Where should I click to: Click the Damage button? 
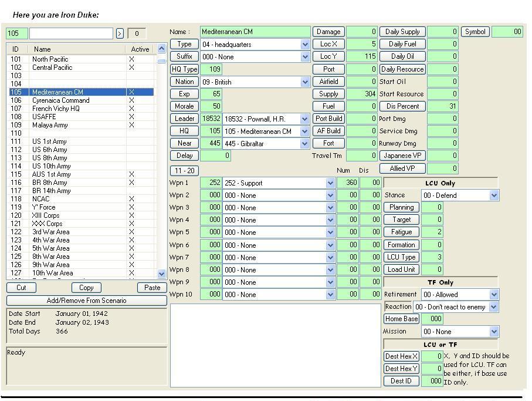328,32
